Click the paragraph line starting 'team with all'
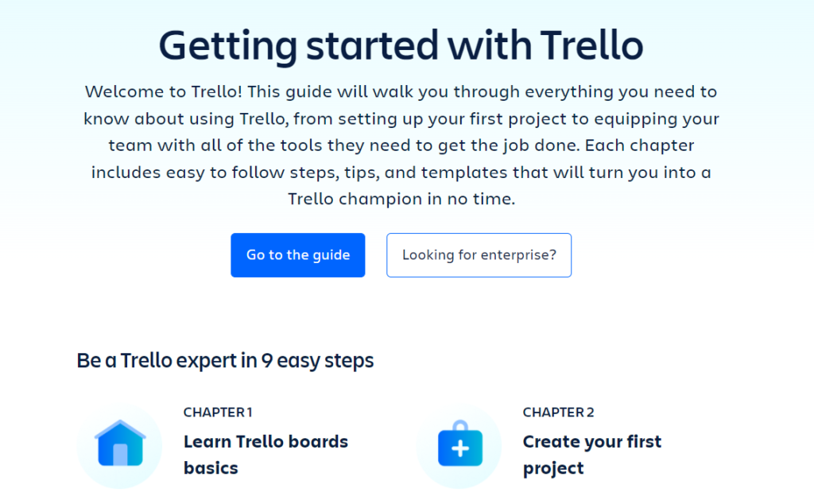Viewport: 814px width, 504px height. point(401,145)
